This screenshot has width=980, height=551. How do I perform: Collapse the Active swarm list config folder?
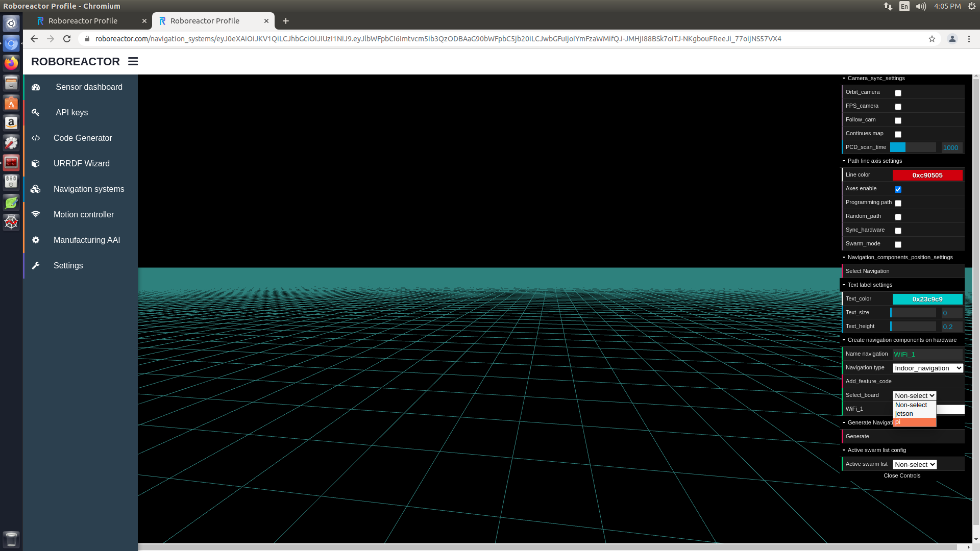coord(902,450)
